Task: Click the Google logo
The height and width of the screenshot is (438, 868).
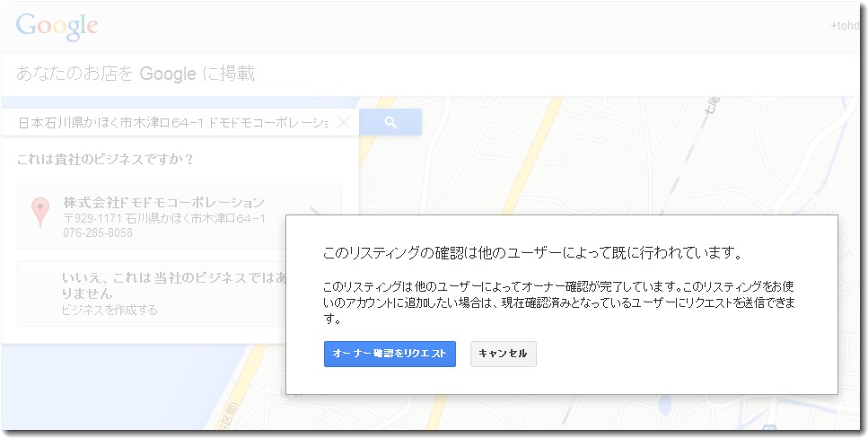Action: pos(57,27)
